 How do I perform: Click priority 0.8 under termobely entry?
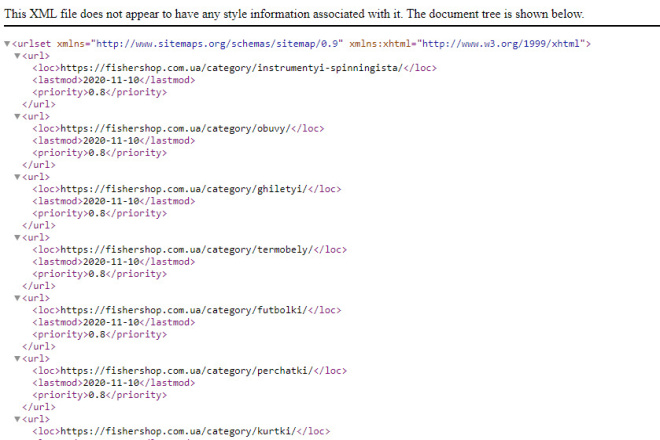click(97, 274)
